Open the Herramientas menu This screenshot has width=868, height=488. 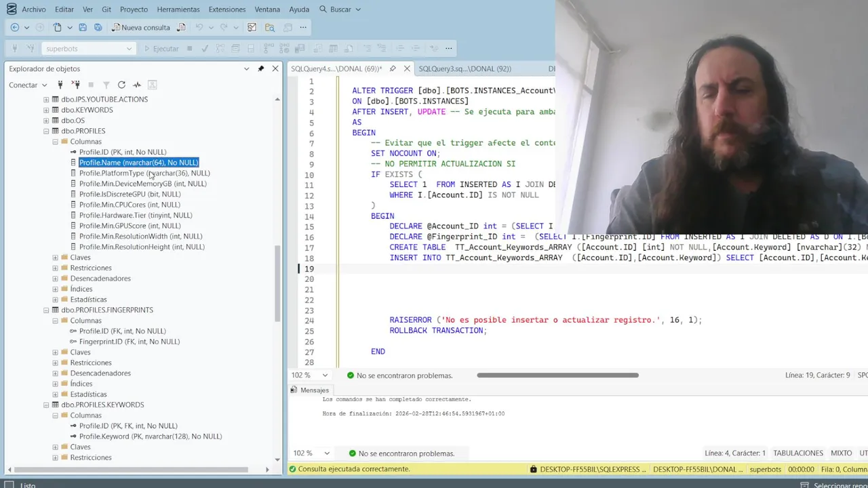pyautogui.click(x=178, y=9)
